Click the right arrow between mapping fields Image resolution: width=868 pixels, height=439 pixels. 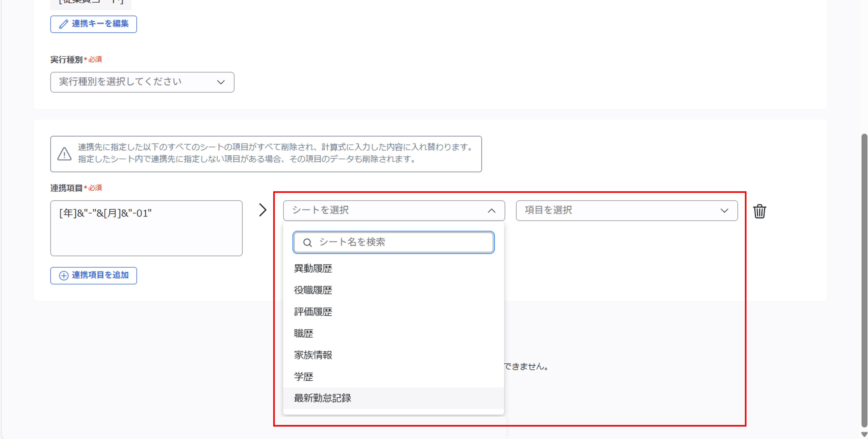tap(263, 210)
